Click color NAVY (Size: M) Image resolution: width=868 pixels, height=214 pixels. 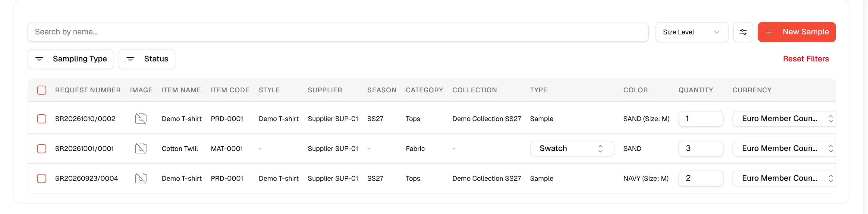point(646,178)
